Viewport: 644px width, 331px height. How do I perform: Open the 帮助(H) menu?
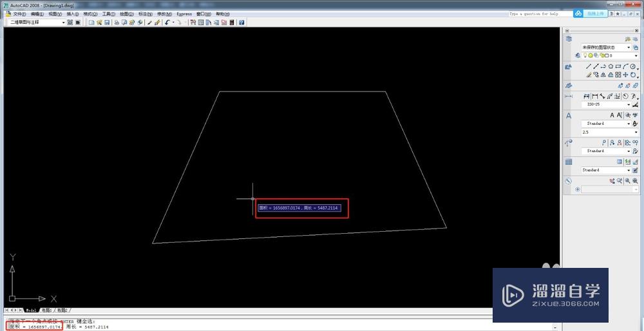(223, 14)
